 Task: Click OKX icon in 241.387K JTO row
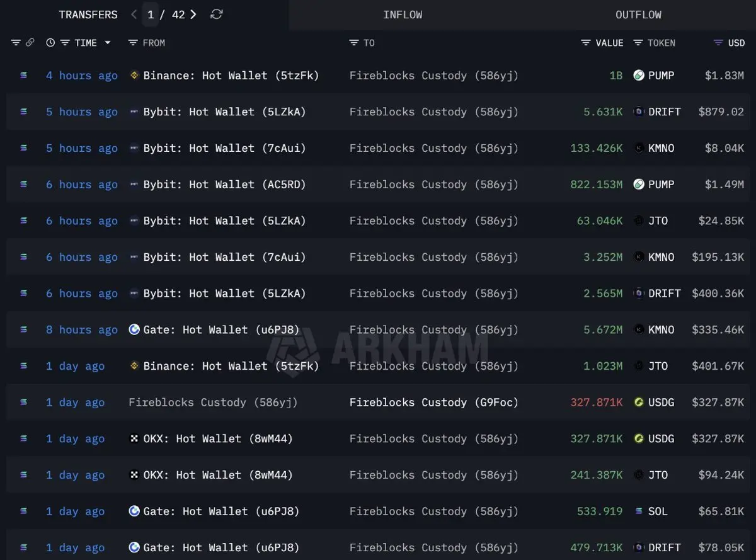[x=134, y=475]
